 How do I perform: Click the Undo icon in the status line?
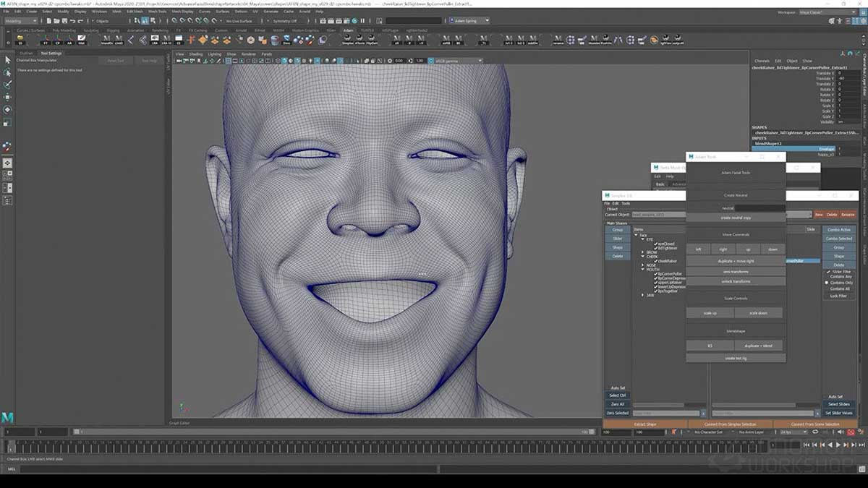[x=72, y=21]
